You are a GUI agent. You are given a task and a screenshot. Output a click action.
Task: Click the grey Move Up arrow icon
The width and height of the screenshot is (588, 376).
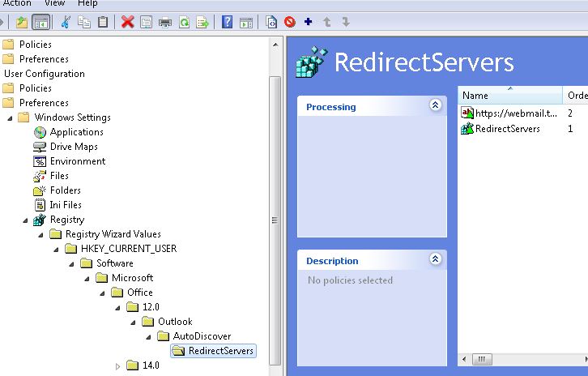(327, 22)
